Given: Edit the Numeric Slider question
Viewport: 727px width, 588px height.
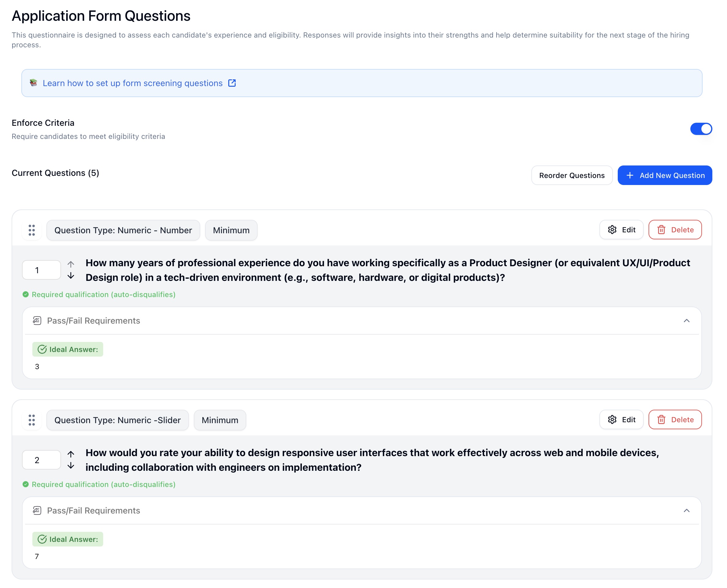Looking at the screenshot, I should click(x=621, y=420).
